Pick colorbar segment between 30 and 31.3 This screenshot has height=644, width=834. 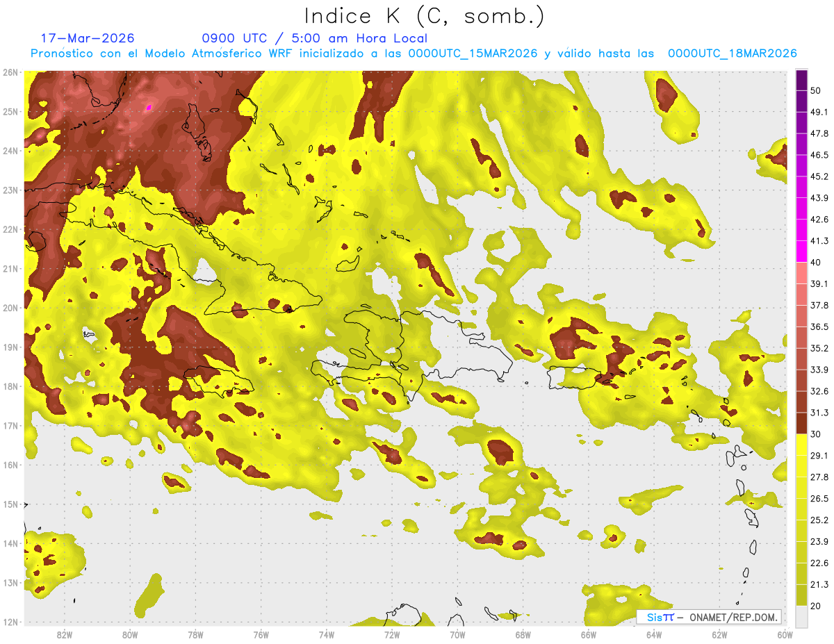(801, 423)
